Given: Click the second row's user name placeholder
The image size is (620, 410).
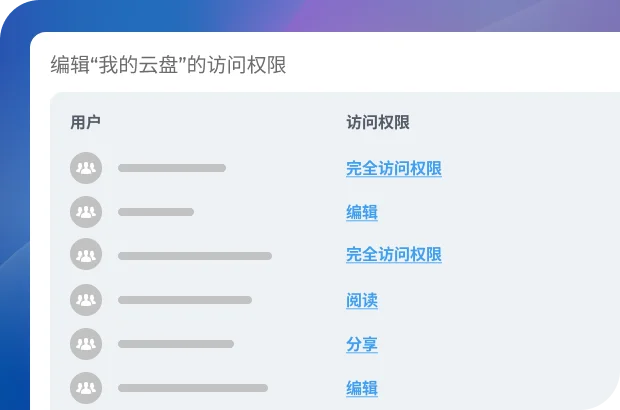Looking at the screenshot, I should pyautogui.click(x=155, y=212).
